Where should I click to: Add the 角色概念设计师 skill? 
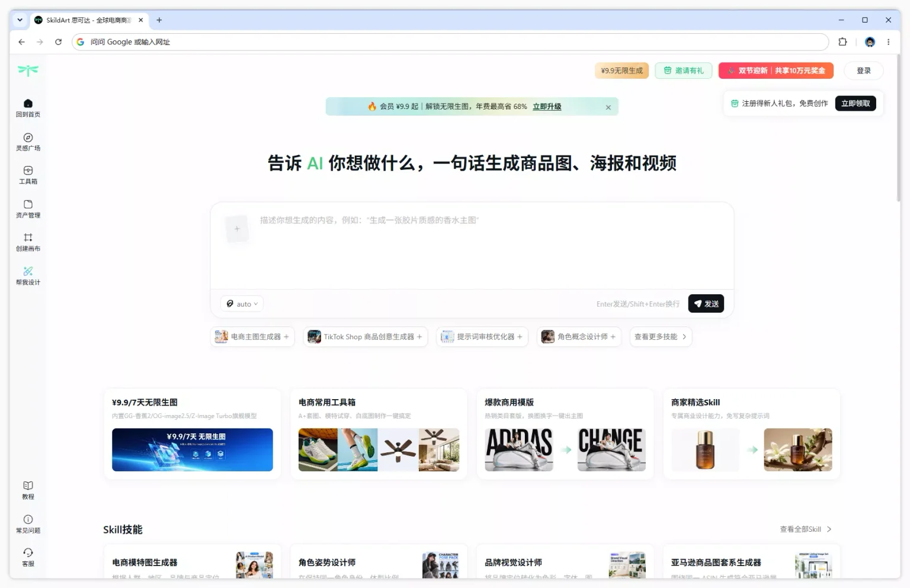click(x=579, y=337)
